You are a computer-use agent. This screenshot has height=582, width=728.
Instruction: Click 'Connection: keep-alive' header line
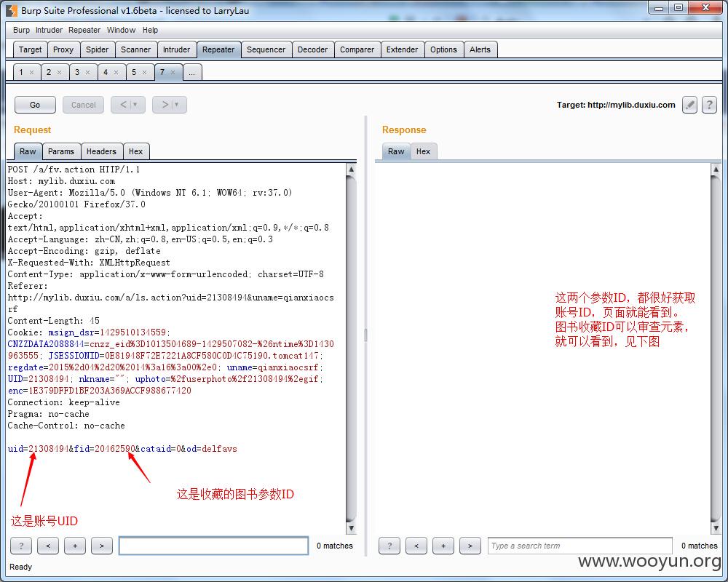tap(63, 402)
